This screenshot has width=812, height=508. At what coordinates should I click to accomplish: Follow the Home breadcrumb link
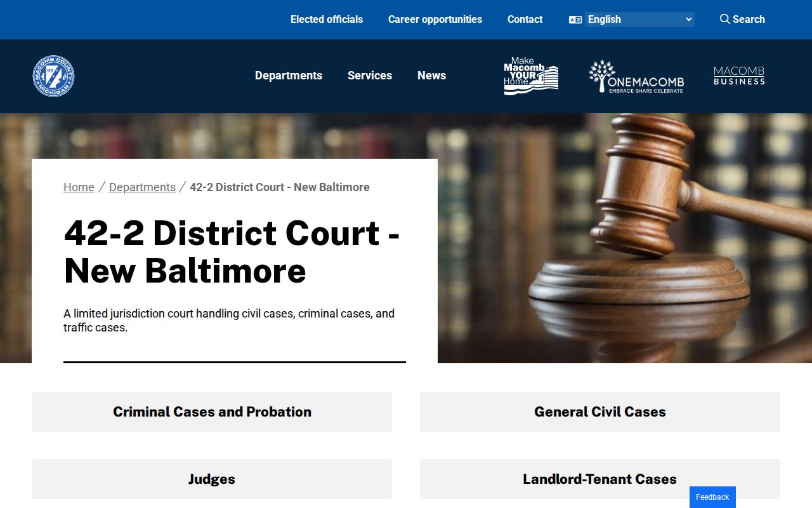(x=79, y=187)
